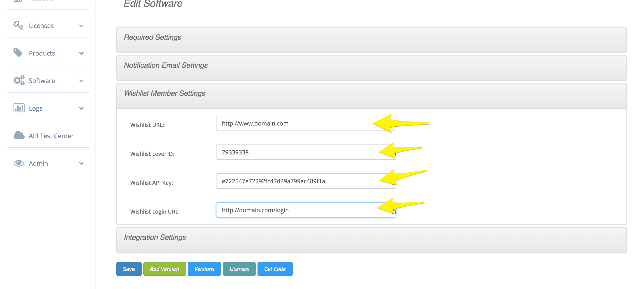Click the 'Wishlist Login URL:' label
Viewport: 644px width, 289px height.
[155, 212]
